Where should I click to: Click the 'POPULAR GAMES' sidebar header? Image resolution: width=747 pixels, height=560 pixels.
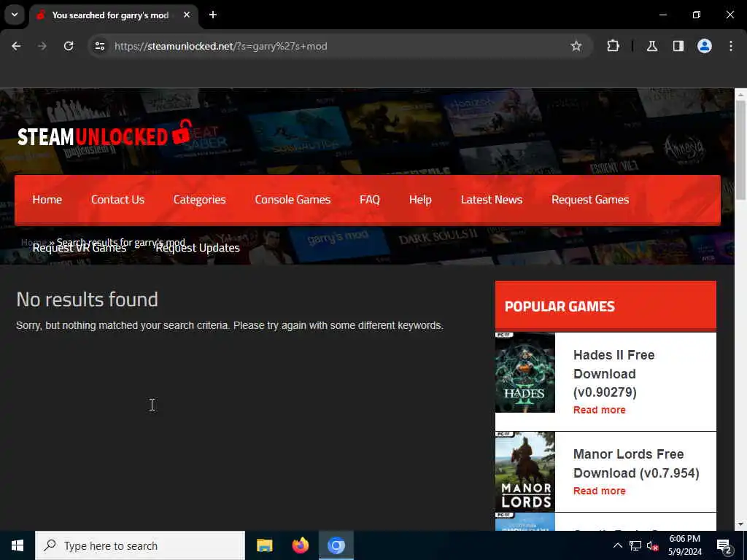pyautogui.click(x=605, y=306)
